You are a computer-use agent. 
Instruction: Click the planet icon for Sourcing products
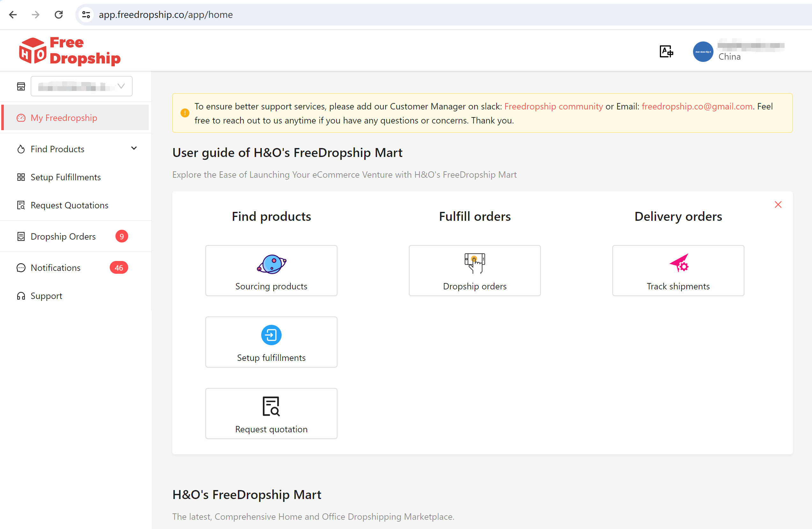pos(272,264)
